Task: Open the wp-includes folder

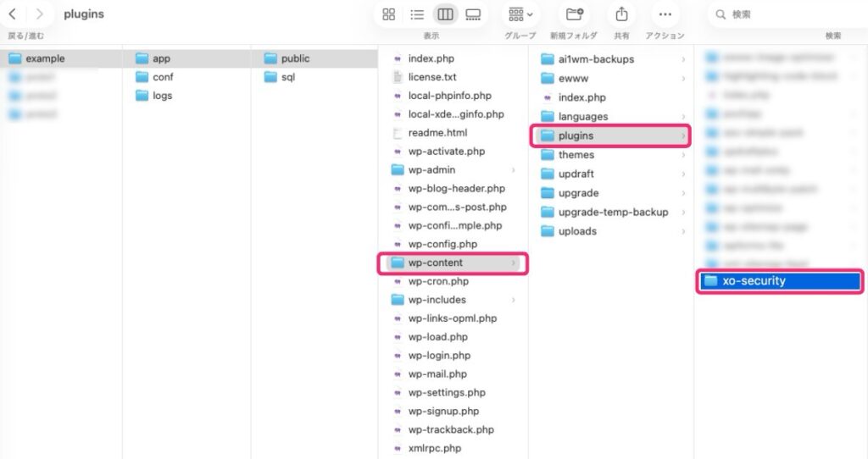Action: pos(437,300)
